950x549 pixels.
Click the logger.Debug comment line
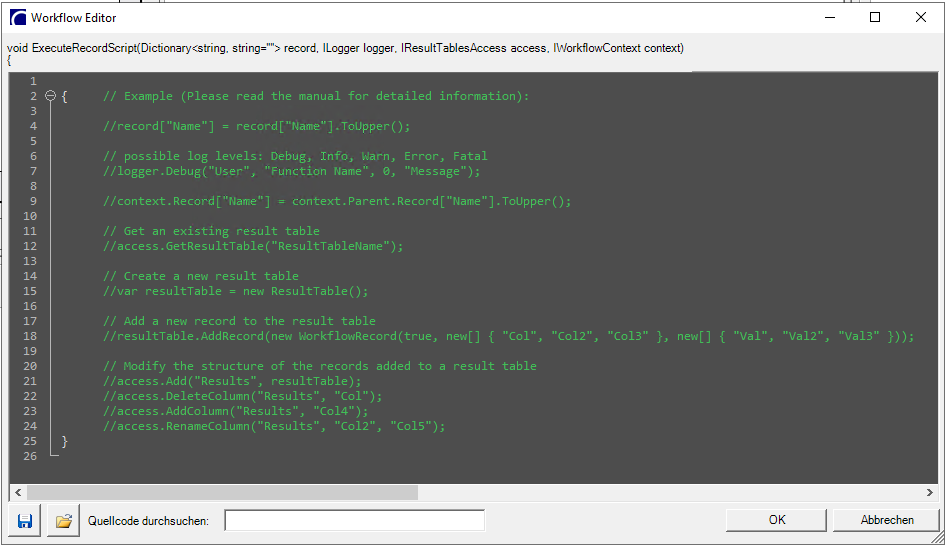[x=291, y=171]
